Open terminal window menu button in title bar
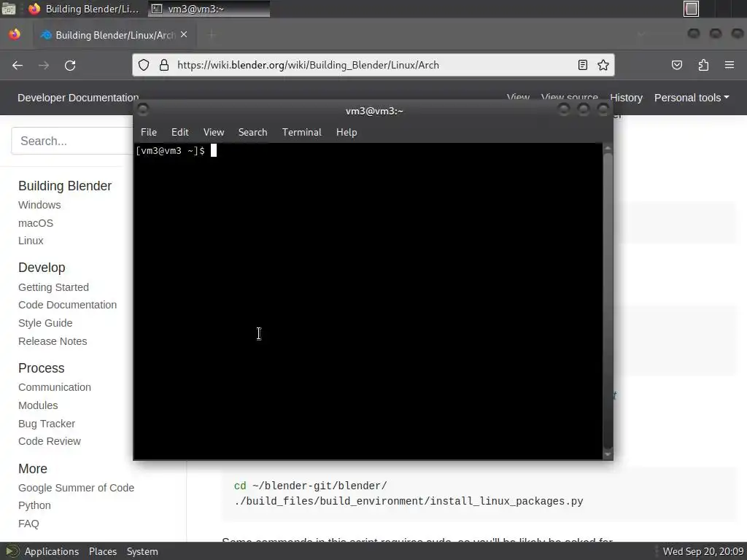747x560 pixels. (x=143, y=110)
